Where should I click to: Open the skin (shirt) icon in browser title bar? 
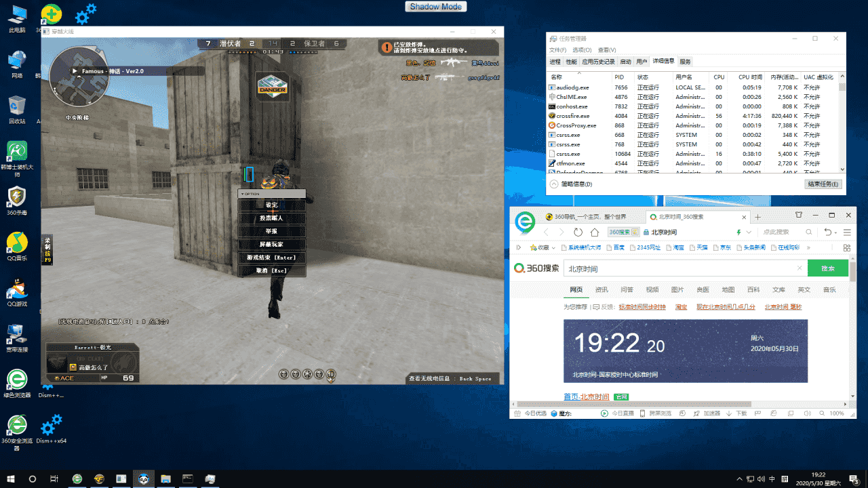[798, 215]
